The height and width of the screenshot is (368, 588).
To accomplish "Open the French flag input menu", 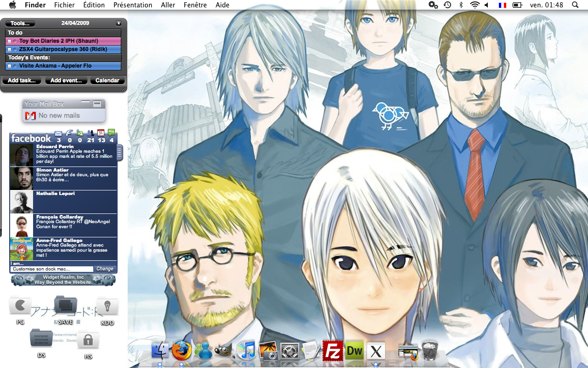I will coord(503,5).
